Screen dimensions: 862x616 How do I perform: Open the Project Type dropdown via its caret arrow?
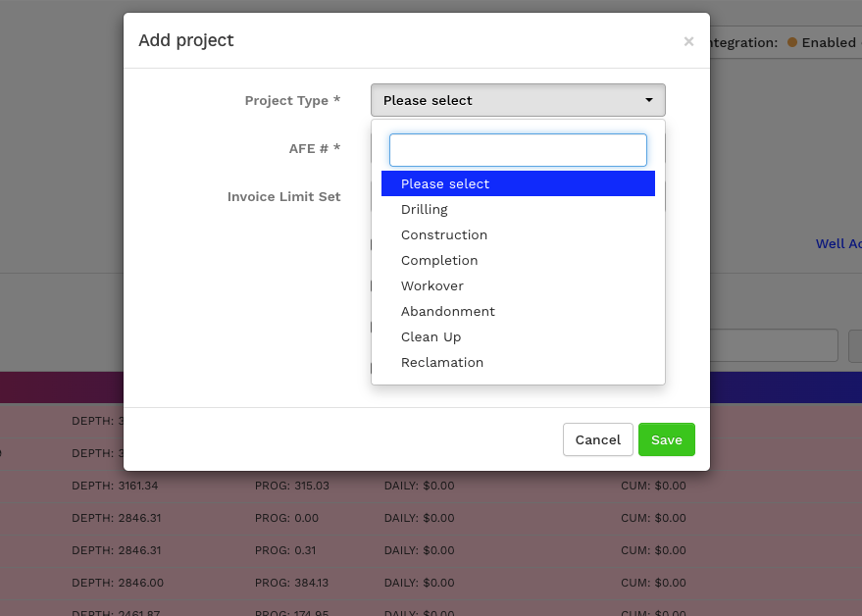[x=648, y=99]
